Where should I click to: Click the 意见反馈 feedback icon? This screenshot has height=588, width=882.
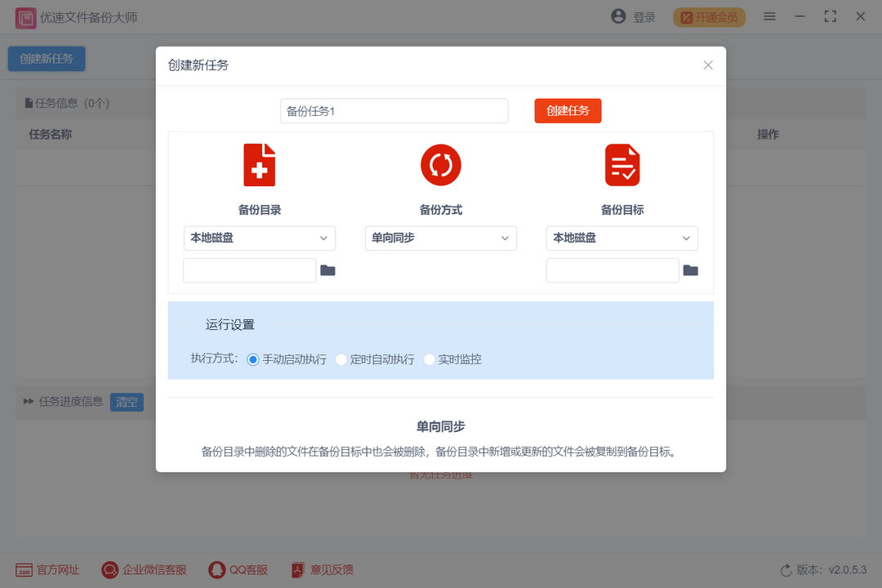tap(296, 569)
